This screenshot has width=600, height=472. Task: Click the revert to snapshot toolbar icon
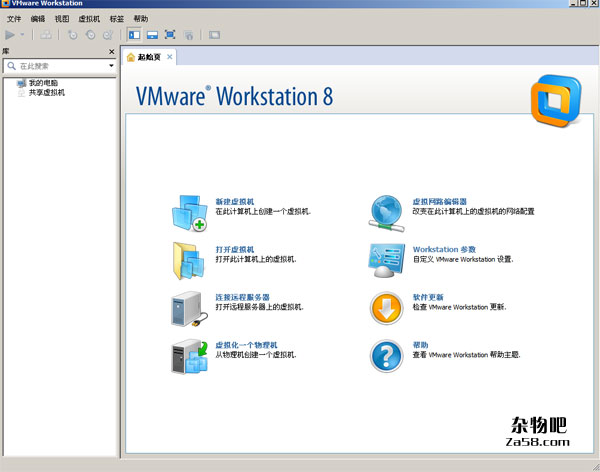coord(91,35)
